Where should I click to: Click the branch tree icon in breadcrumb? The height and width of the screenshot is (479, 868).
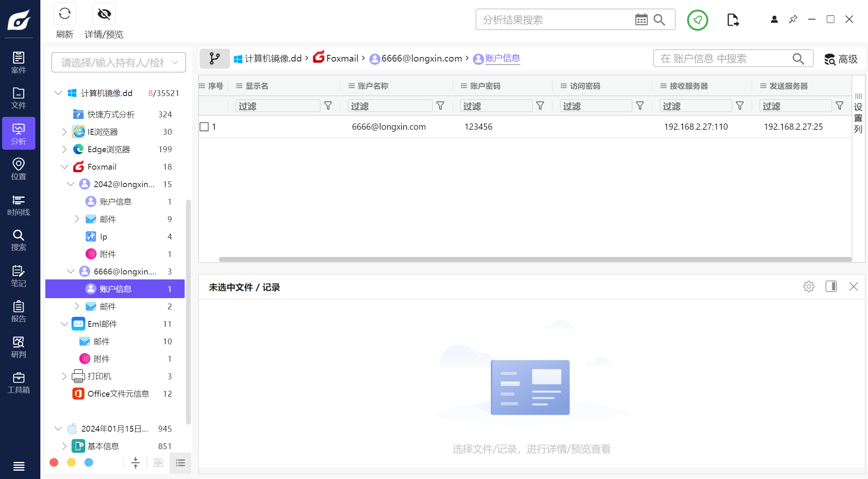pos(215,59)
